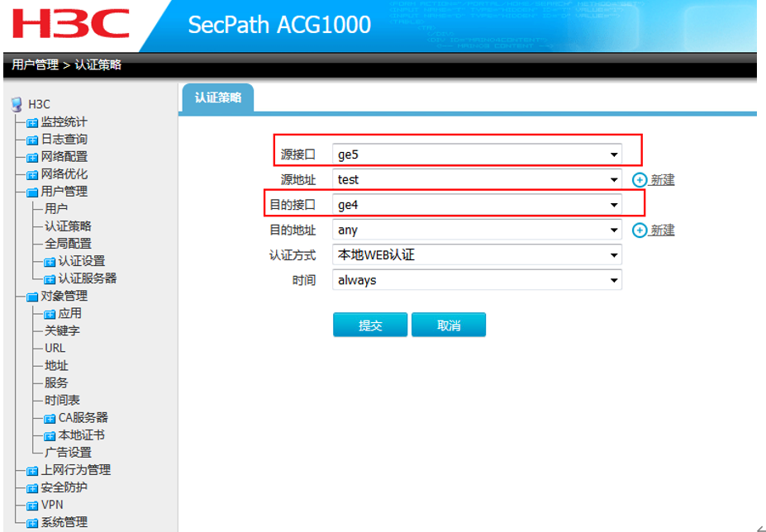766x532 pixels.
Task: Open 时间表 under 对象管理
Action: tap(62, 401)
